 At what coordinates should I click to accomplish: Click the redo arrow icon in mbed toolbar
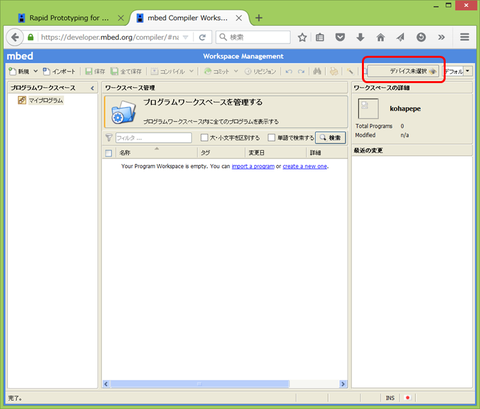click(x=301, y=71)
